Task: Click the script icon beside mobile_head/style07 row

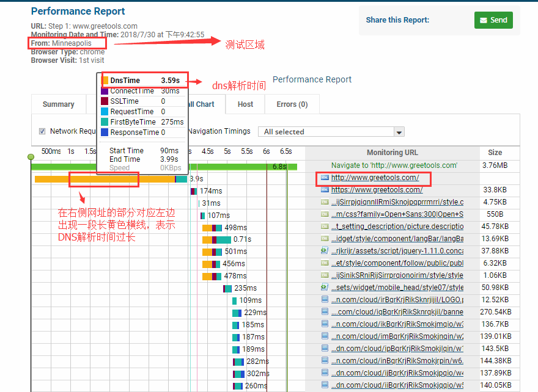Action: coord(325,288)
